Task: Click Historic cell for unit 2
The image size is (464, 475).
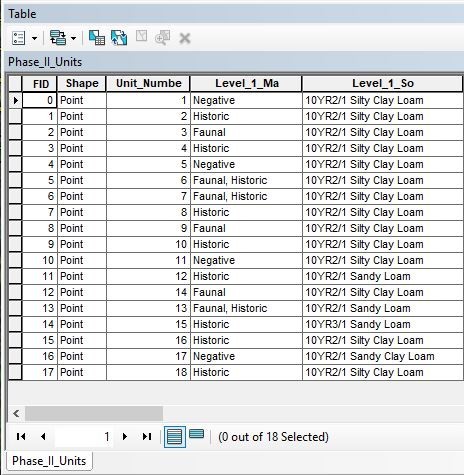Action: (246, 116)
